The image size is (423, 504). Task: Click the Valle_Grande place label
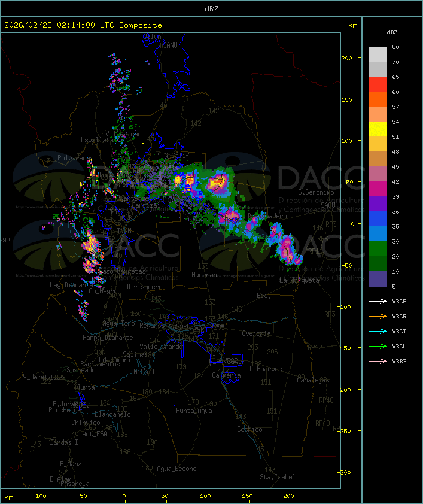pyautogui.click(x=161, y=347)
